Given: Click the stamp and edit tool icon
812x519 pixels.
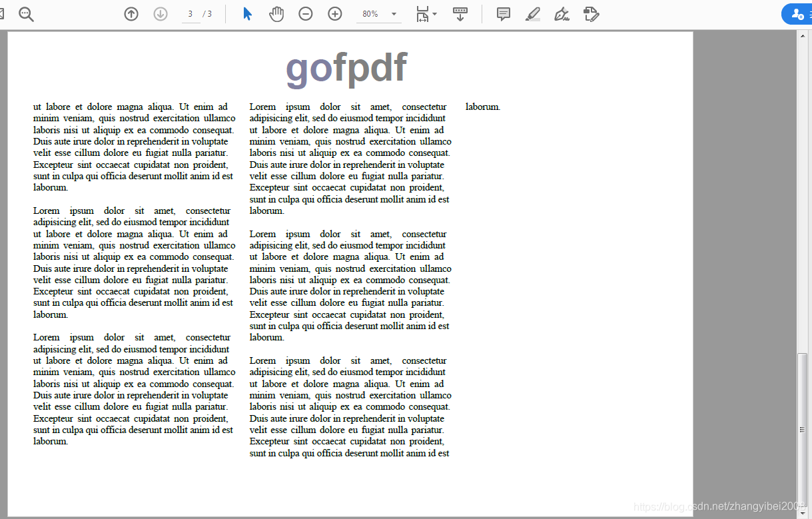Looking at the screenshot, I should [591, 14].
